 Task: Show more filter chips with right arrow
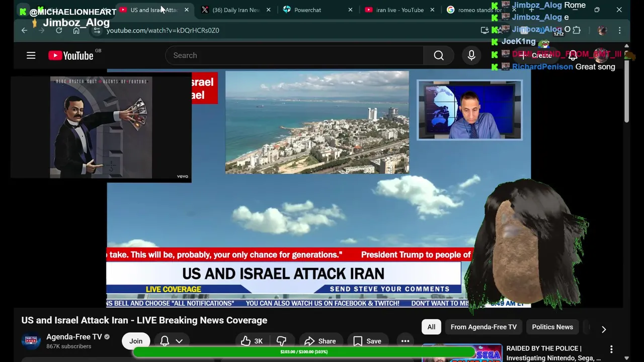[604, 329]
